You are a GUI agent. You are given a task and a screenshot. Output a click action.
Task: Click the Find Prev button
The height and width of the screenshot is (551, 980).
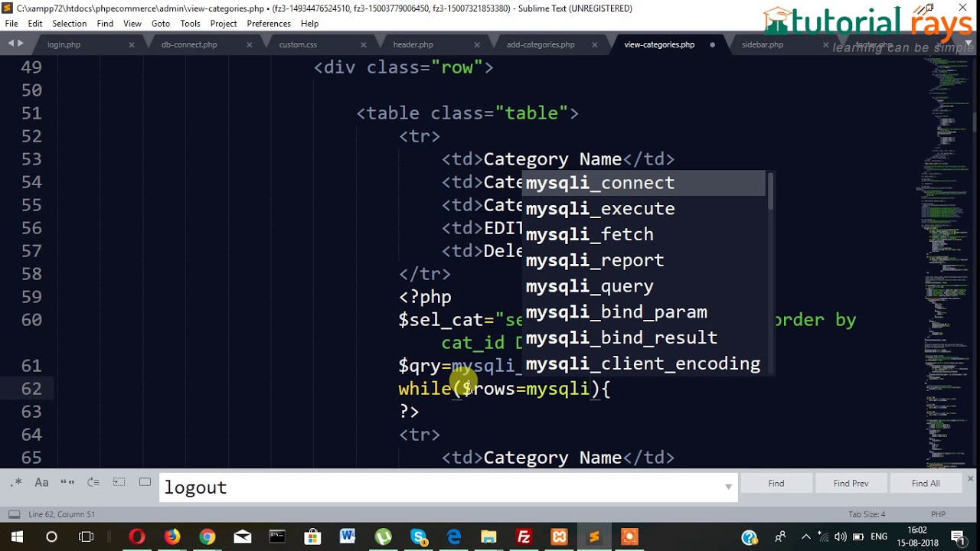click(x=851, y=484)
